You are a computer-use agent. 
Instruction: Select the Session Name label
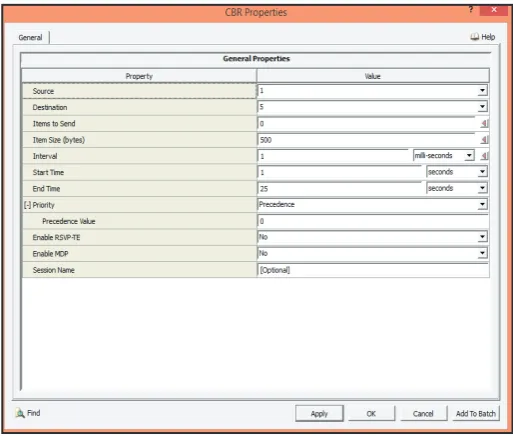(x=54, y=270)
